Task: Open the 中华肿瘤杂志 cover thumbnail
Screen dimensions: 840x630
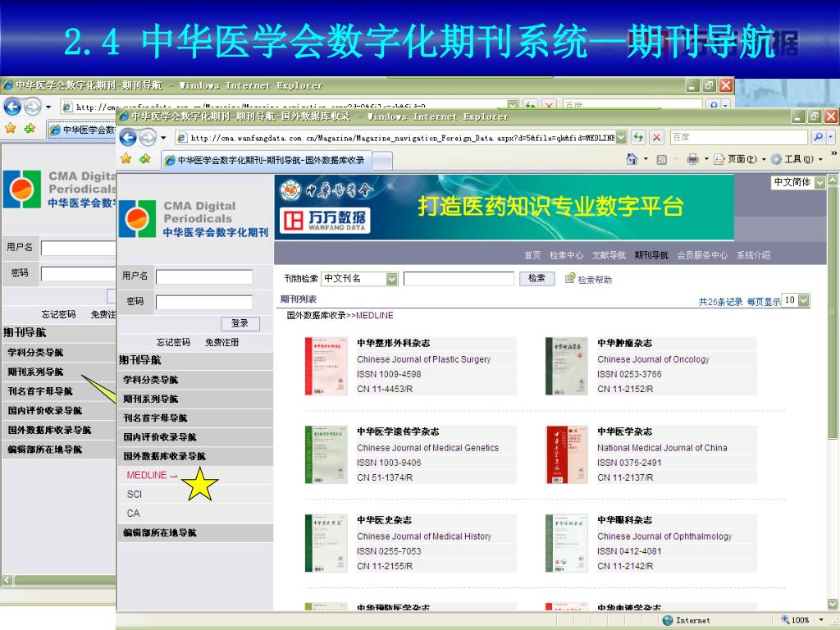Action: click(x=566, y=367)
